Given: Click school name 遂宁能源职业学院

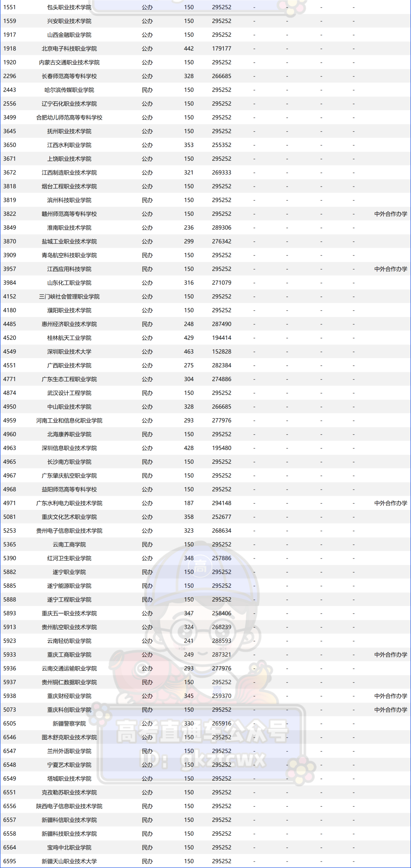Looking at the screenshot, I should point(69,586).
